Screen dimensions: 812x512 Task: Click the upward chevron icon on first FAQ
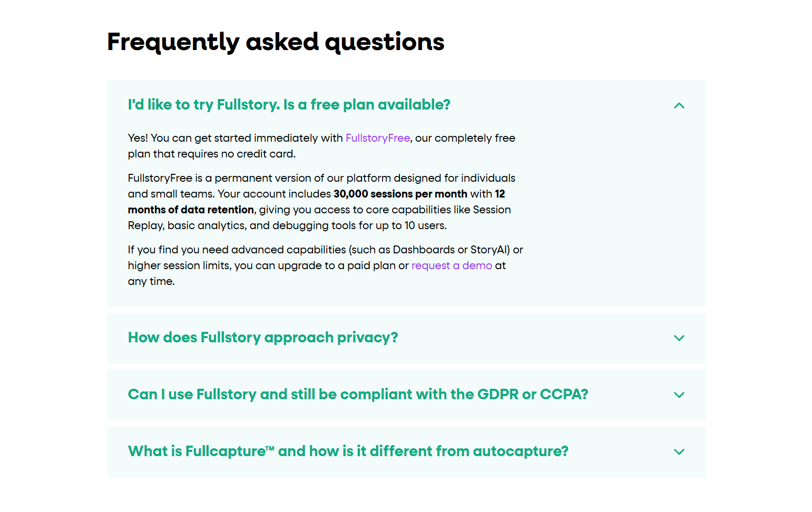679,105
